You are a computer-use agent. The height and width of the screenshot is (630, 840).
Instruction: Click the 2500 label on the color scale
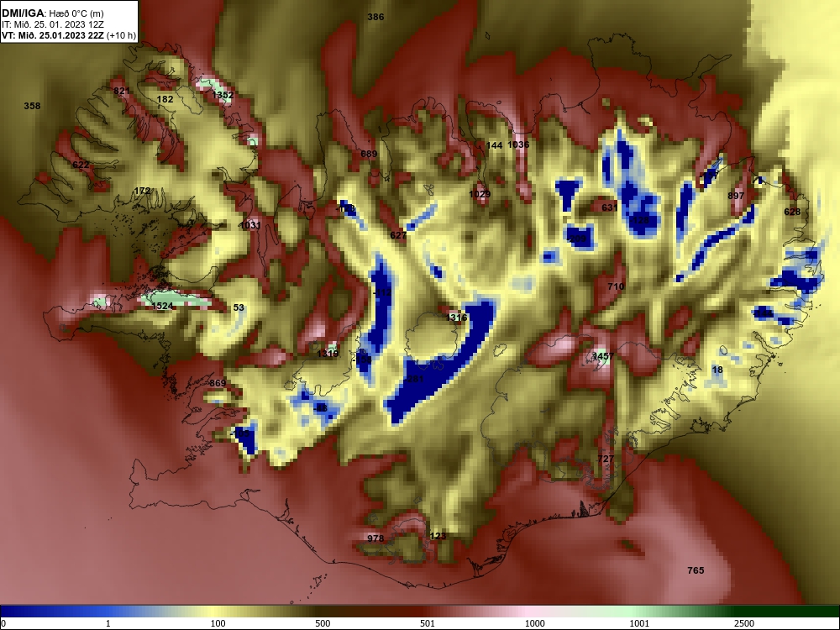click(x=744, y=623)
